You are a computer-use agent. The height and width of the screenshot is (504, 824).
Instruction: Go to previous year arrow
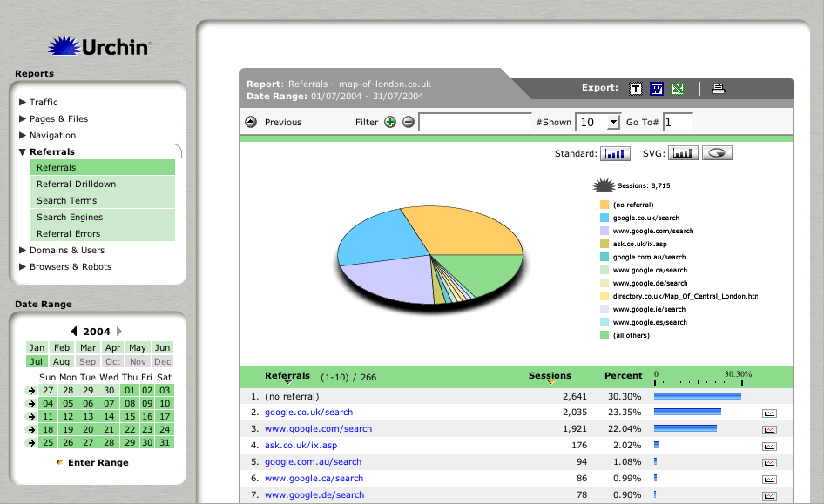click(74, 332)
